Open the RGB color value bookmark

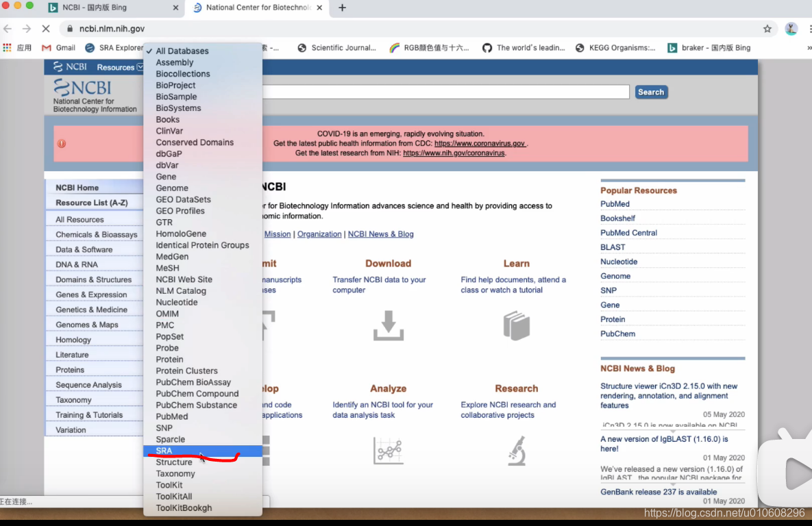pos(430,48)
